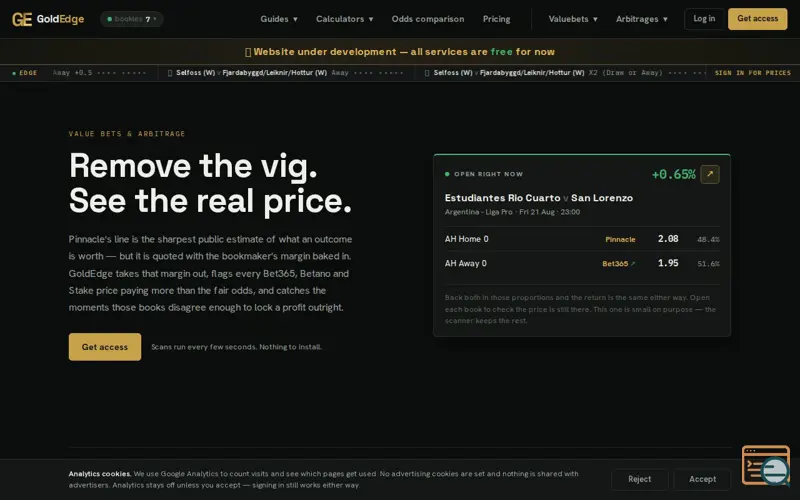This screenshot has width=800, height=500.
Task: Click the GoldEdge GE logo
Action: pos(48,19)
